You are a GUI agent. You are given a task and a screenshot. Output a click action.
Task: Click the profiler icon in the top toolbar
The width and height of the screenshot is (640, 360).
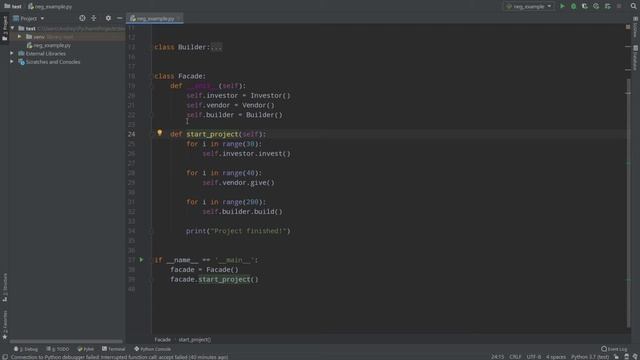596,6
